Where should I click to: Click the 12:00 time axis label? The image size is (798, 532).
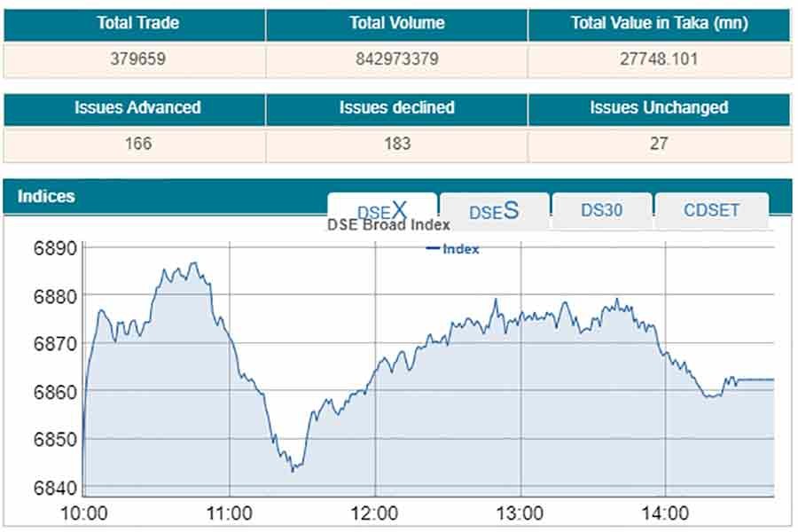point(374,513)
